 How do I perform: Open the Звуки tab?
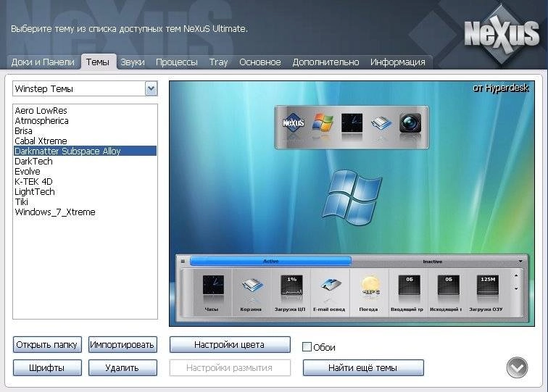click(x=133, y=62)
